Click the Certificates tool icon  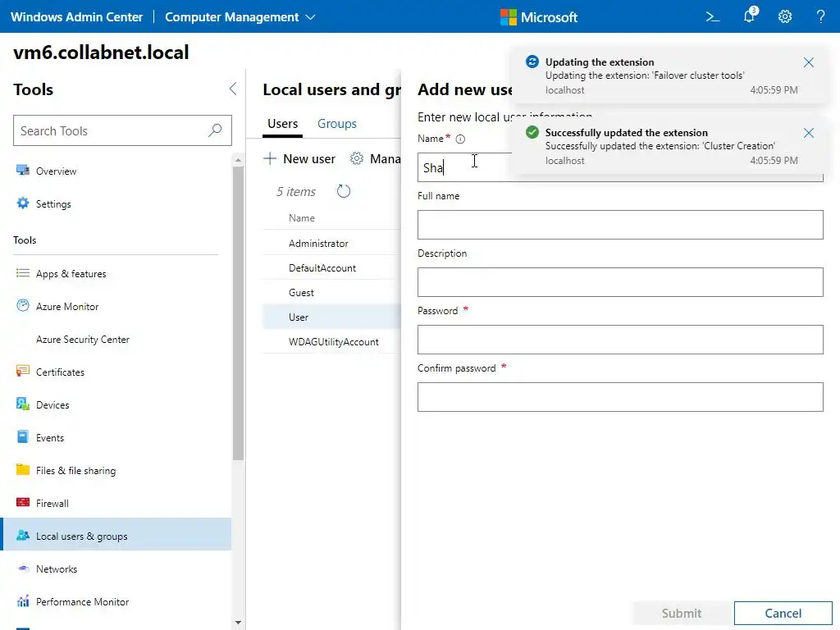(x=23, y=372)
